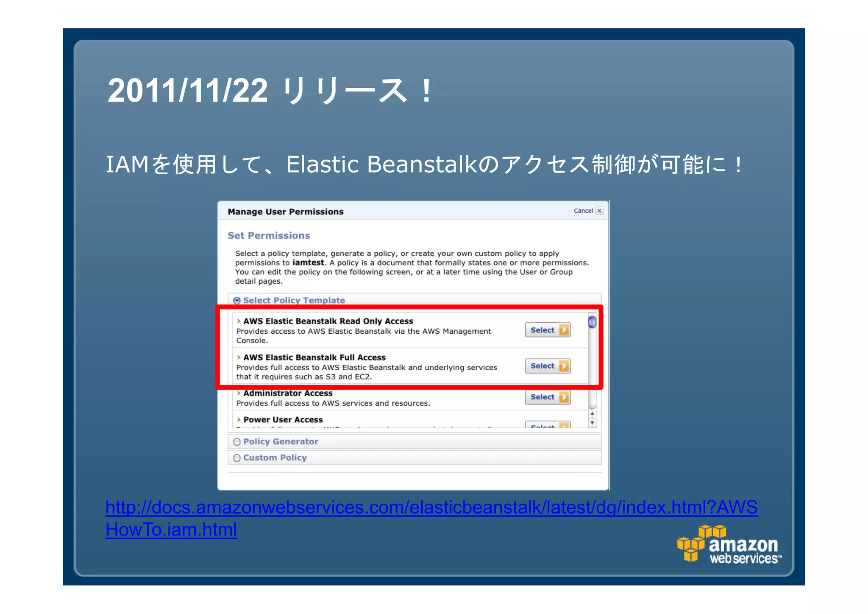Expand the Administrator Access policy chevron
868x614 pixels.
(x=239, y=393)
